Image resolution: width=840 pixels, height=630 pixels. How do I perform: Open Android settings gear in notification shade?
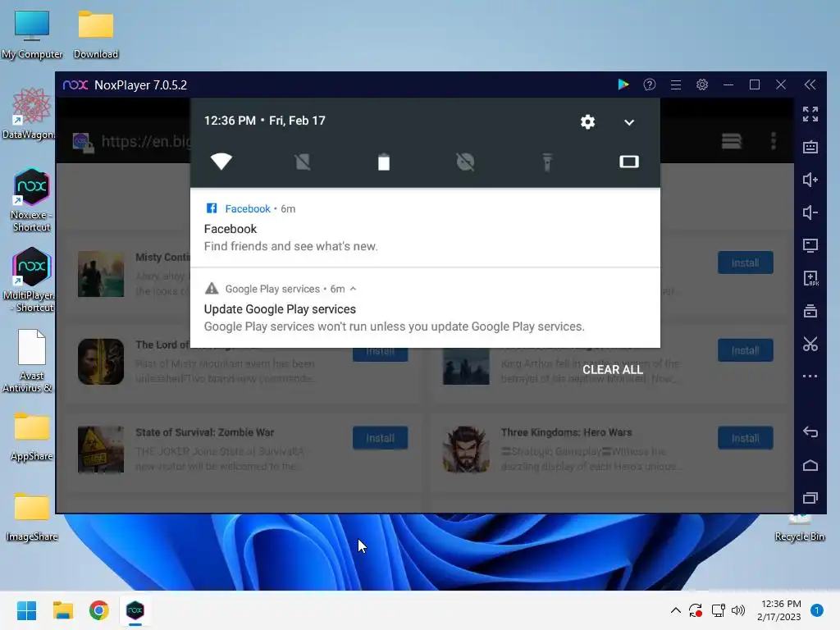tap(587, 121)
